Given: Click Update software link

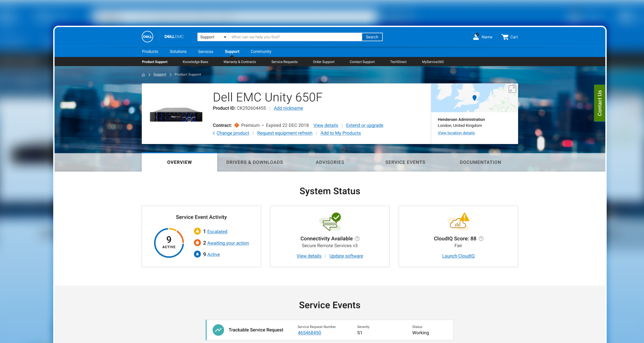Looking at the screenshot, I should pos(346,256).
